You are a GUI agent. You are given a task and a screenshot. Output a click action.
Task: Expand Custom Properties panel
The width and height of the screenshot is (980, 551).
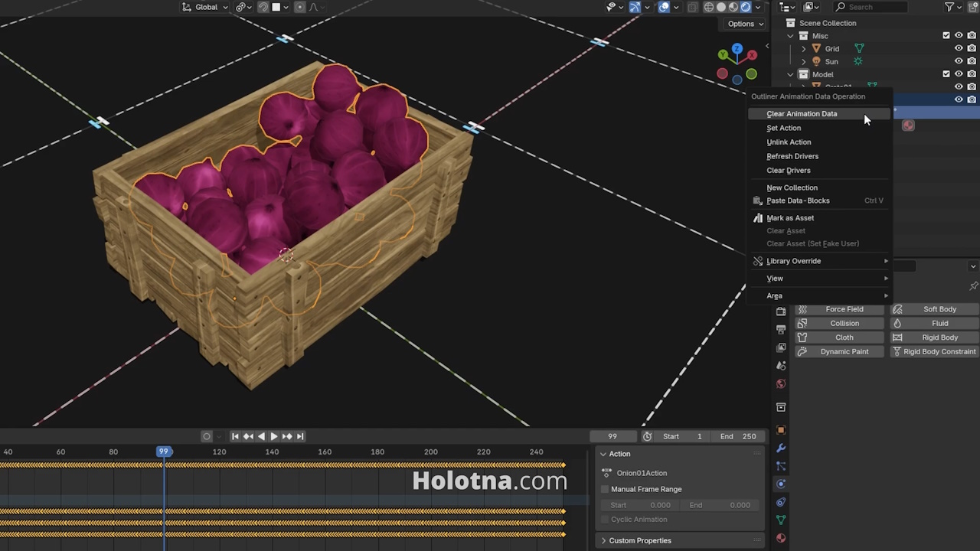point(603,540)
